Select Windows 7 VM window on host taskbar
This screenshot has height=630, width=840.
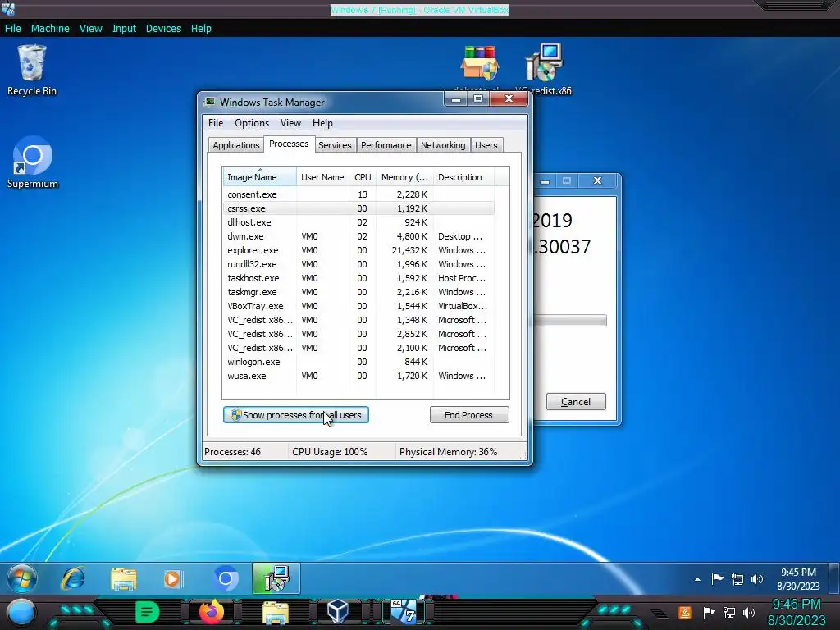click(x=404, y=612)
